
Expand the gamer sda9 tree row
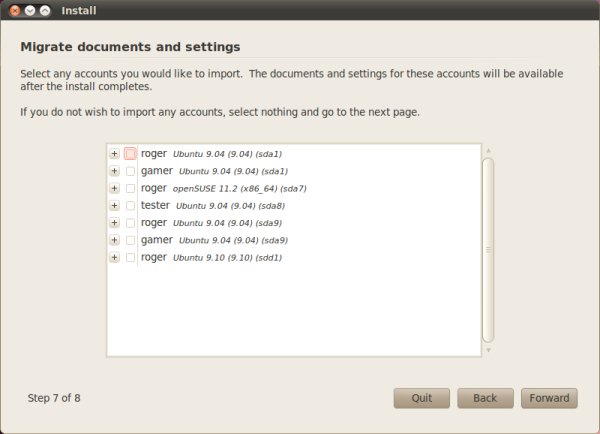[114, 240]
